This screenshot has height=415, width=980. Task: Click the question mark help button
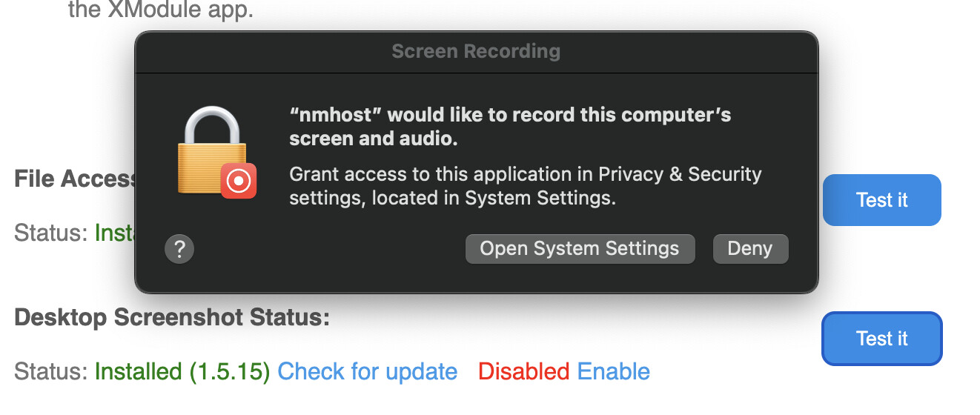click(179, 249)
